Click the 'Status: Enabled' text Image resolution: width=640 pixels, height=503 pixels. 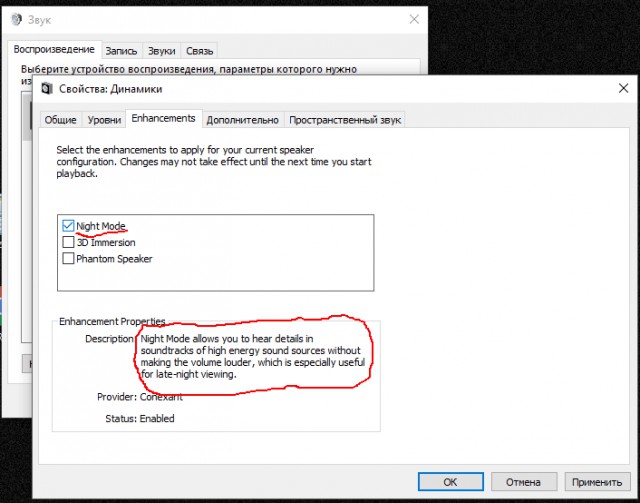coord(140,418)
